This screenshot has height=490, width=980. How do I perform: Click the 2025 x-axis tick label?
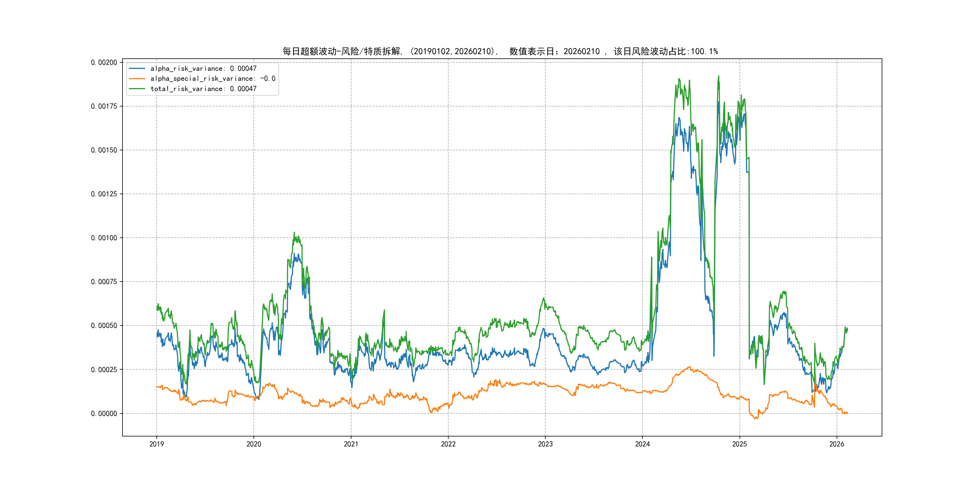(740, 444)
